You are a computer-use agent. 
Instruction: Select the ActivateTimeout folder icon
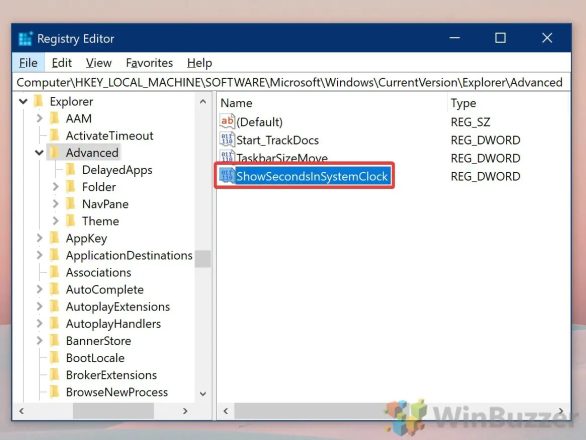point(55,135)
